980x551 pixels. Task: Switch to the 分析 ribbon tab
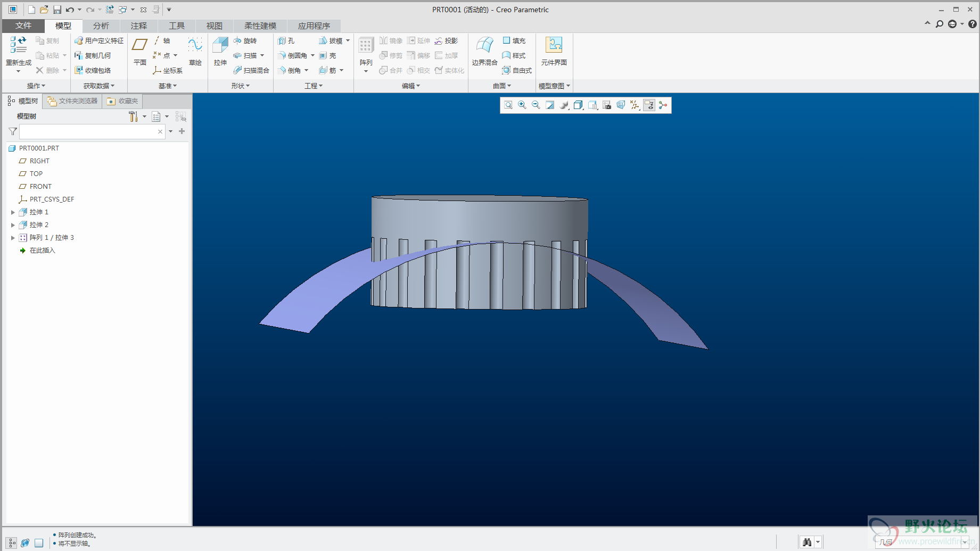[x=101, y=26]
